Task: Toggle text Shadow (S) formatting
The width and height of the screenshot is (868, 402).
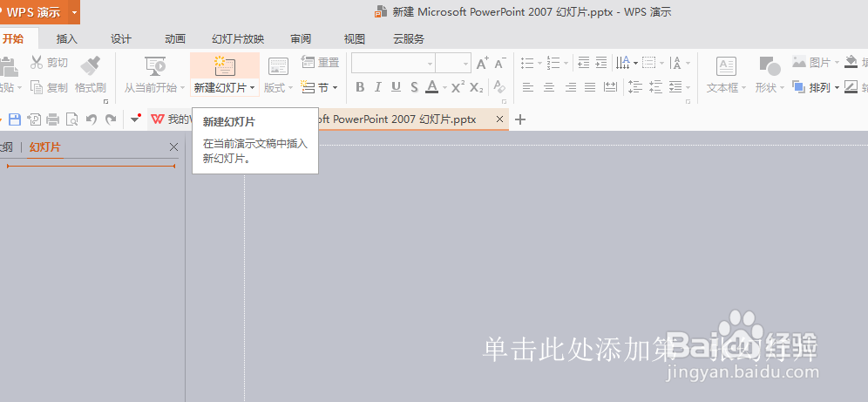Action: point(414,87)
